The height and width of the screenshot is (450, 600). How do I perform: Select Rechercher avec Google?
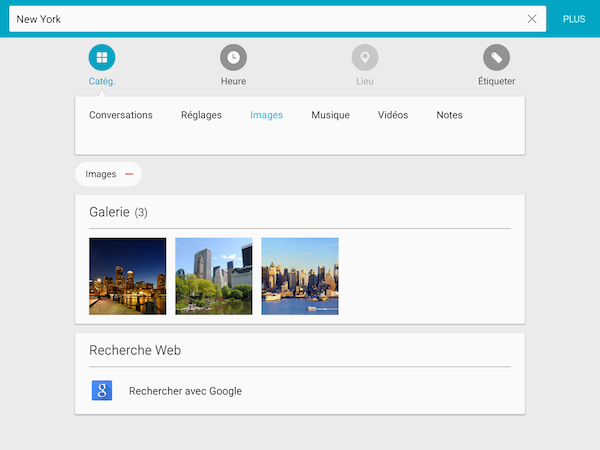point(185,391)
